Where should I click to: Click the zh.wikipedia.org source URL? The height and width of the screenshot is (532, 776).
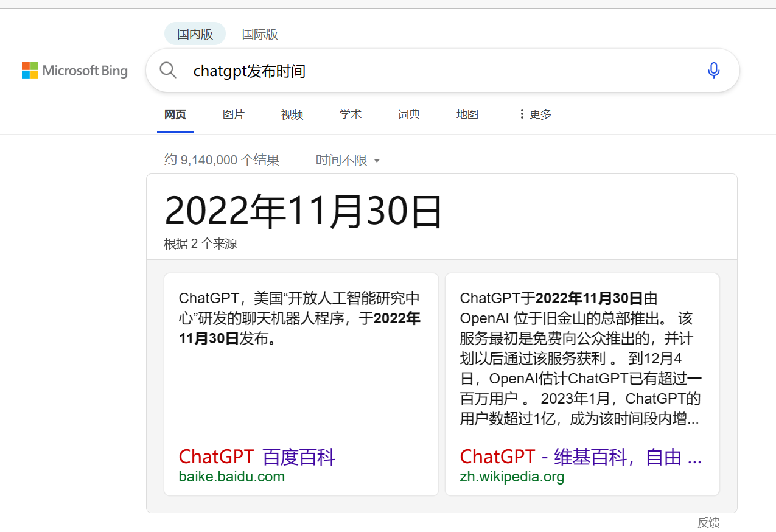coord(512,477)
